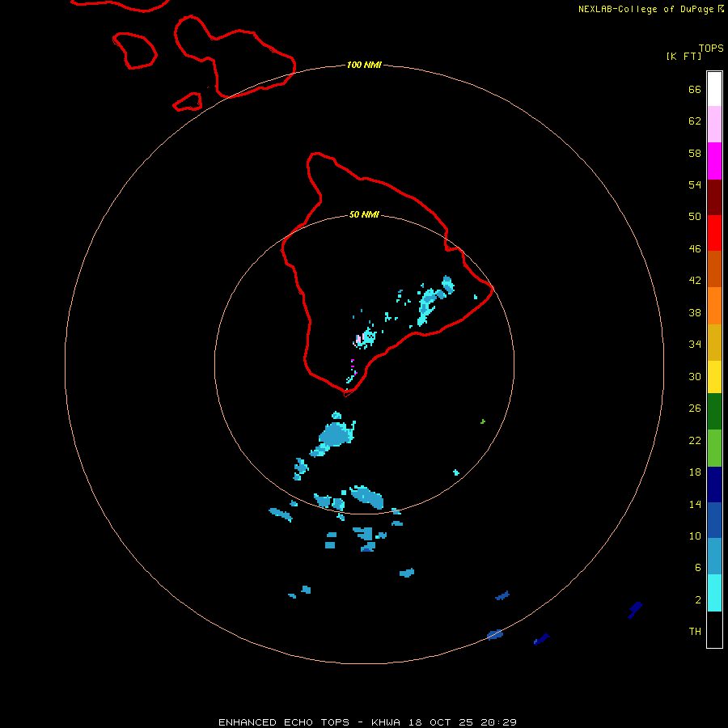Click the white 66 kft legend swatch

[x=714, y=89]
